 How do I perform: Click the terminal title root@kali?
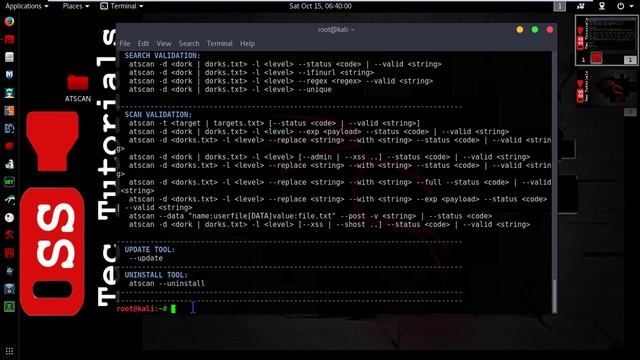[336, 29]
